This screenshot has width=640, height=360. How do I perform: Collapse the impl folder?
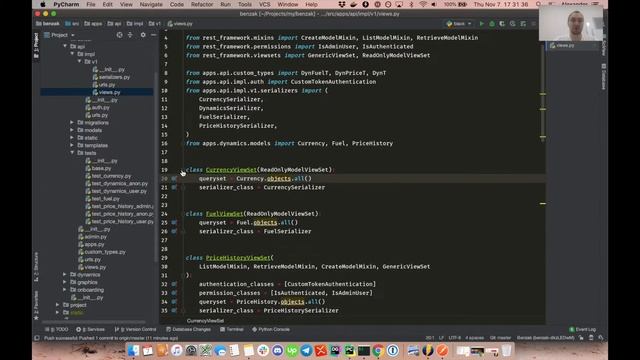click(72, 54)
